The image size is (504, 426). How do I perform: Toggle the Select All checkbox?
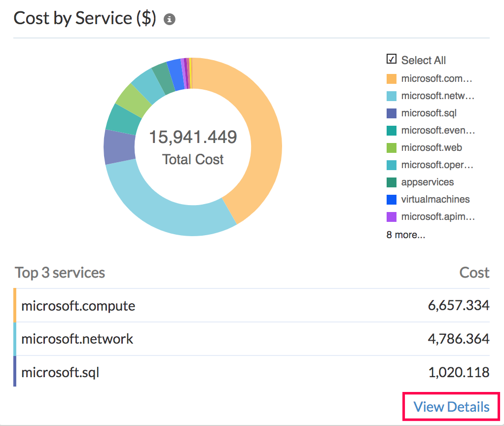[392, 60]
